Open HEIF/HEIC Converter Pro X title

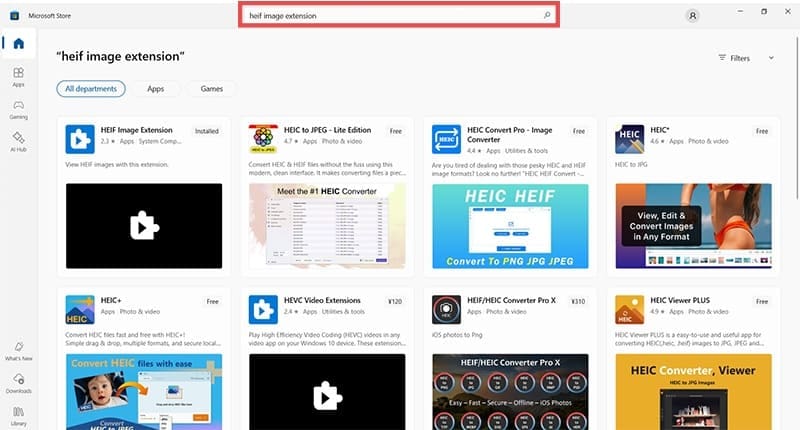pos(512,300)
